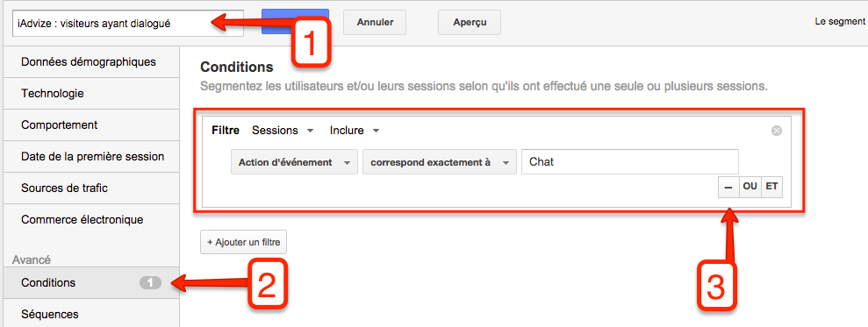Image resolution: width=868 pixels, height=327 pixels.
Task: Select Comportement in the sidebar
Action: (90, 125)
